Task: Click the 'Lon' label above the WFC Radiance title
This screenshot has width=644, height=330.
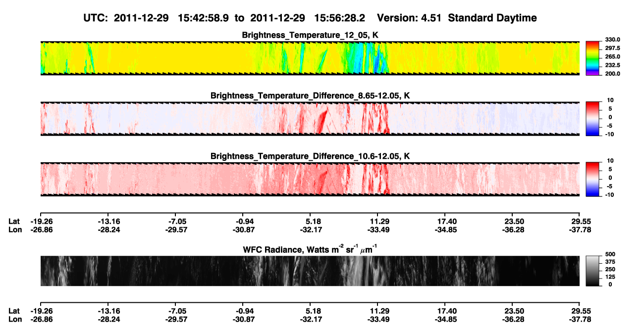Action: (x=15, y=229)
